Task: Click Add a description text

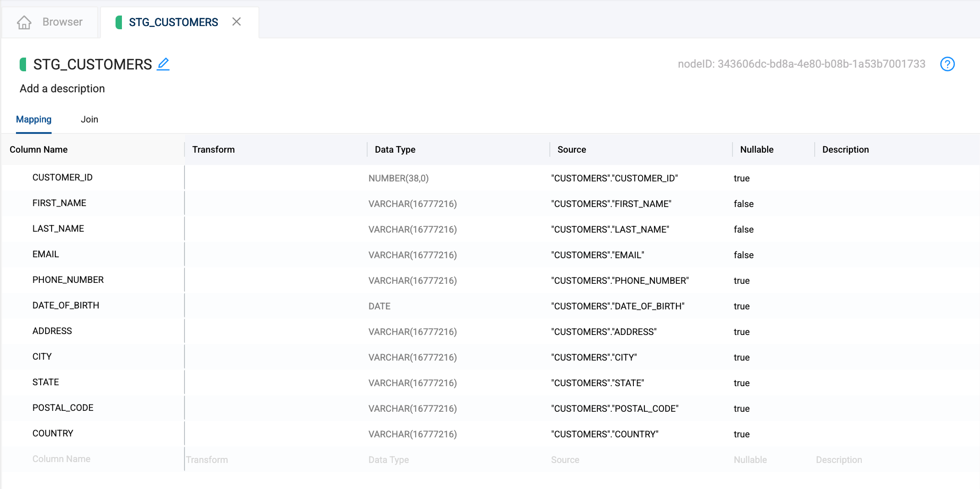Action: (62, 89)
